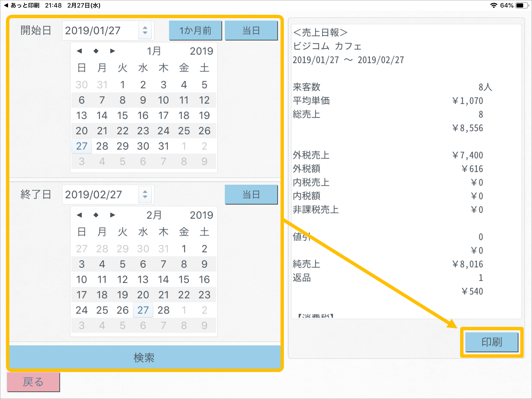Select January 15 in start calendar
532x399 pixels.
click(122, 115)
